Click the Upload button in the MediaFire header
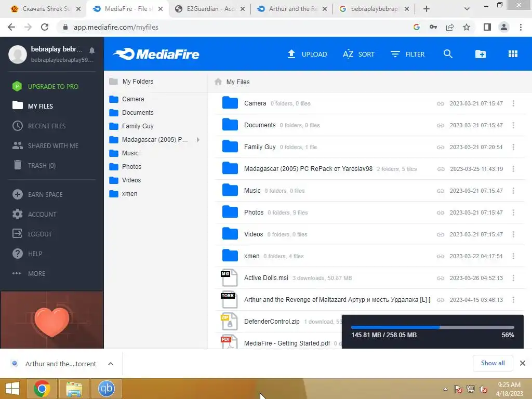The image size is (532, 399). click(307, 54)
